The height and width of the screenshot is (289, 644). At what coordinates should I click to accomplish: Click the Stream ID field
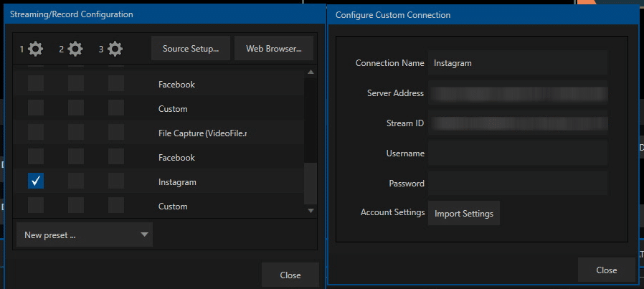click(x=517, y=123)
